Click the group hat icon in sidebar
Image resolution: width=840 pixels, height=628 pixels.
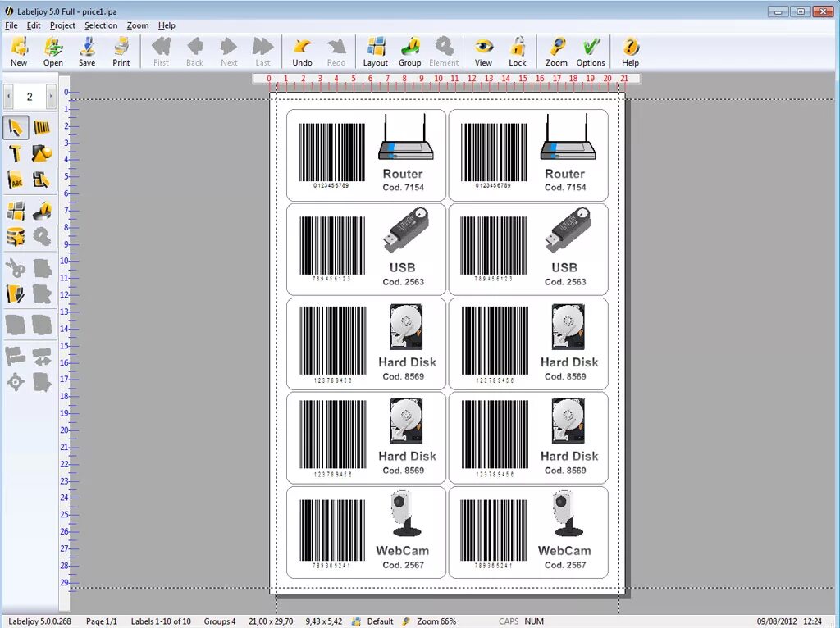42,211
